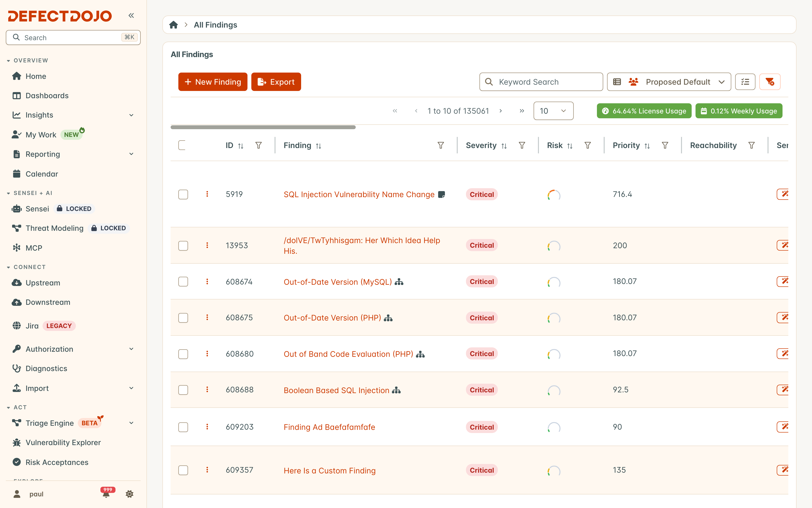Image resolution: width=812 pixels, height=508 pixels.
Task: Click the New Finding button
Action: pyautogui.click(x=213, y=82)
